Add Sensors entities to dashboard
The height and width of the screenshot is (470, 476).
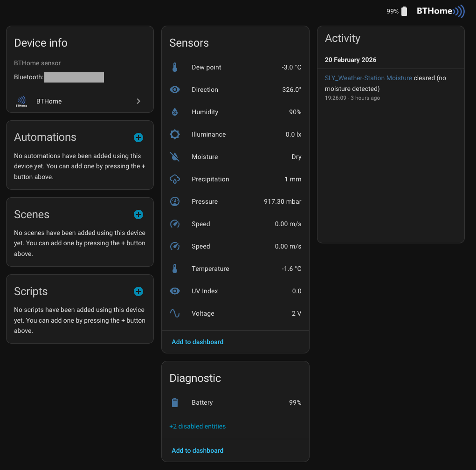197,342
